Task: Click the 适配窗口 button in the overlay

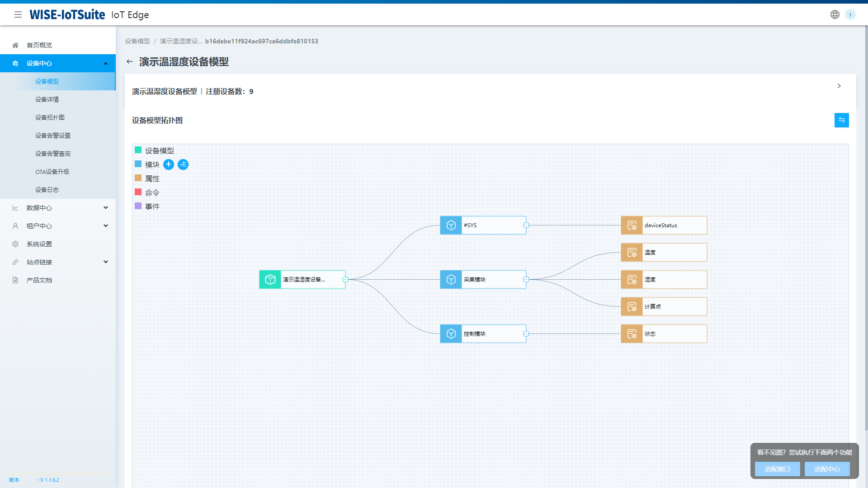Action: pyautogui.click(x=777, y=469)
